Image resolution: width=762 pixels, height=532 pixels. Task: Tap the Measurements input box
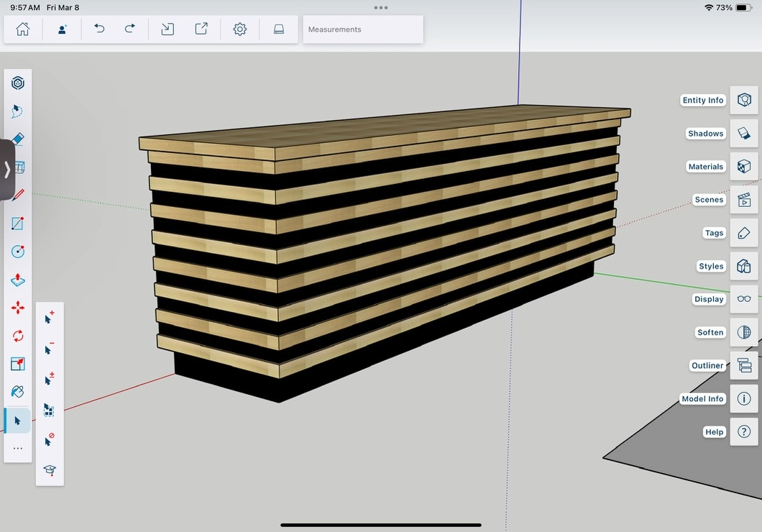[x=363, y=29]
